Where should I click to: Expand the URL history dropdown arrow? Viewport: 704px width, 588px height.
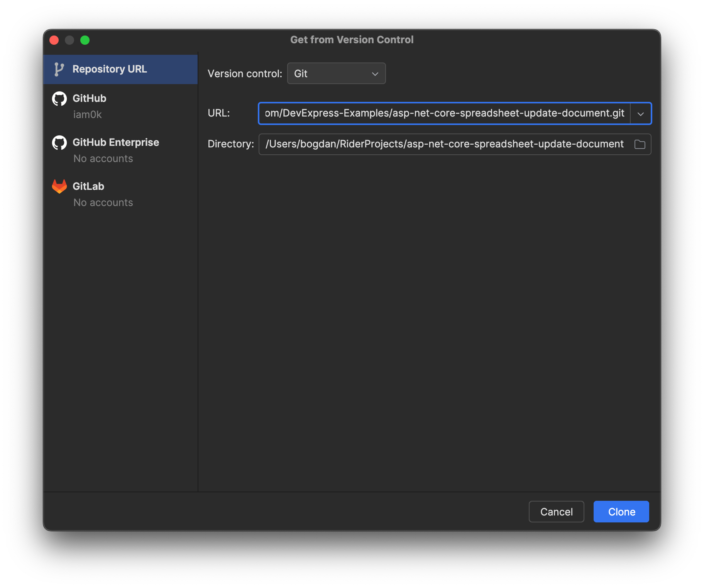(x=641, y=114)
